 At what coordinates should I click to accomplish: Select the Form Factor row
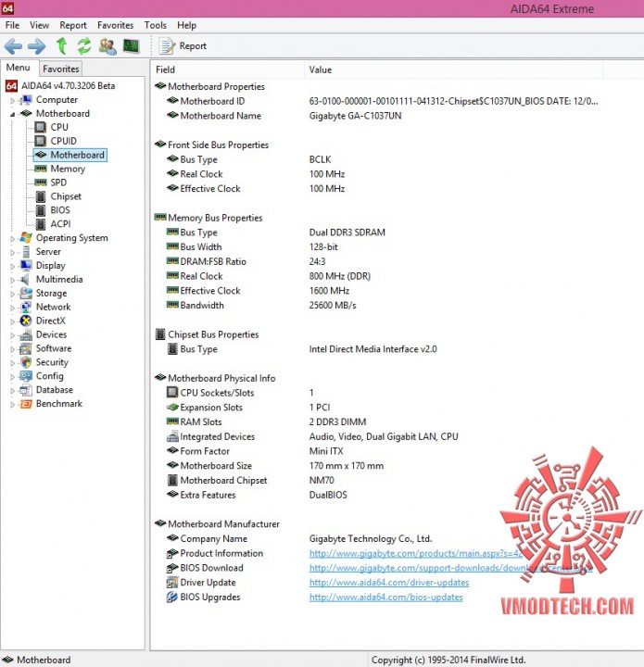click(255, 451)
